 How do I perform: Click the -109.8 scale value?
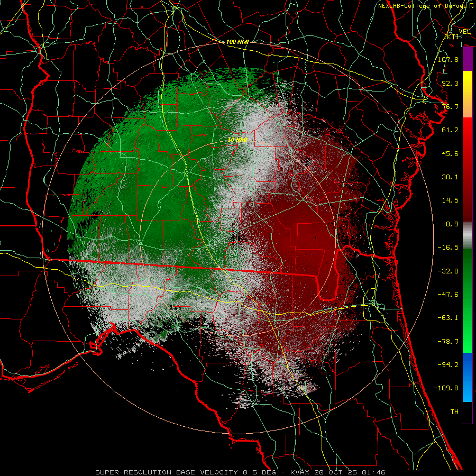point(446,388)
